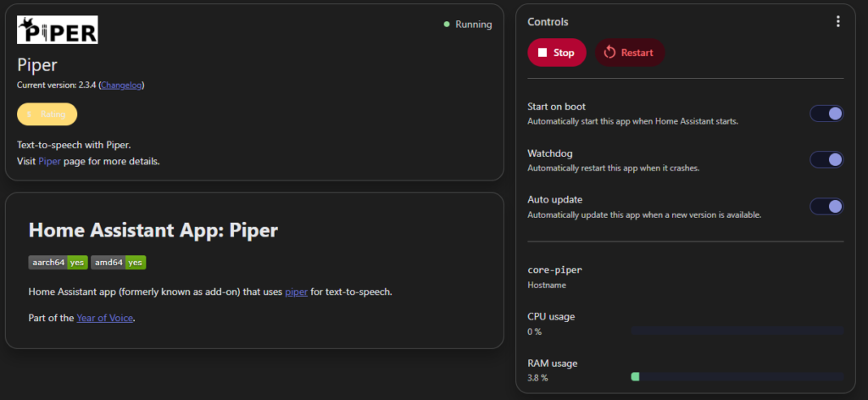Toggle the Start on boot switch

pyautogui.click(x=826, y=114)
